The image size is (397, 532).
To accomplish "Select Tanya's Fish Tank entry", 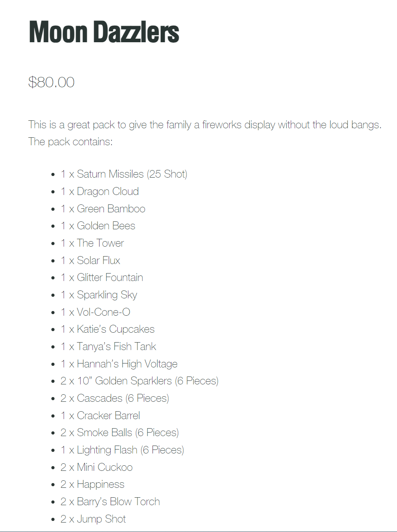I will click(108, 347).
